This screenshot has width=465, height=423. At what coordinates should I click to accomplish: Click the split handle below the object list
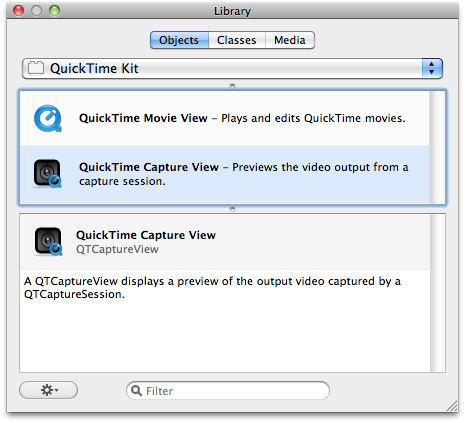click(233, 209)
